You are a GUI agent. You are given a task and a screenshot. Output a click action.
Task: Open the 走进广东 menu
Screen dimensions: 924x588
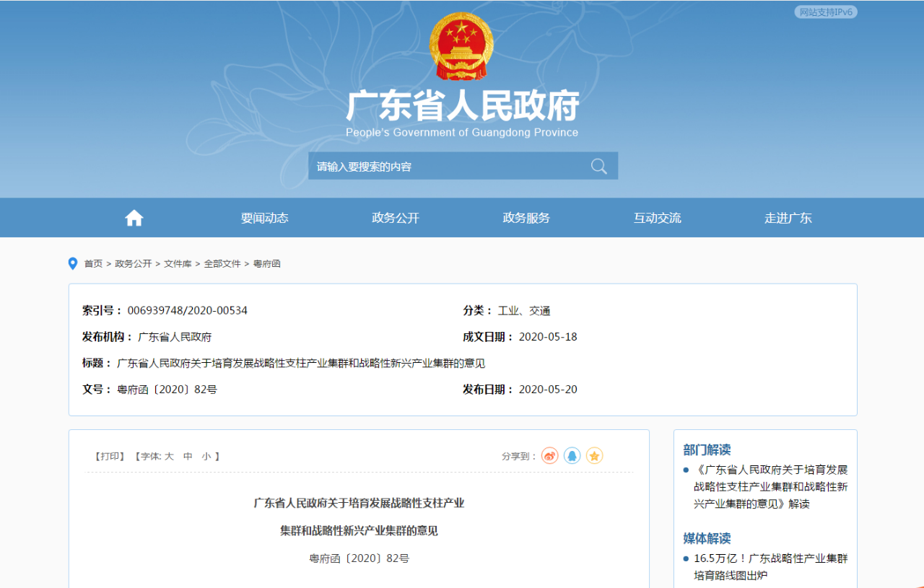pyautogui.click(x=788, y=218)
